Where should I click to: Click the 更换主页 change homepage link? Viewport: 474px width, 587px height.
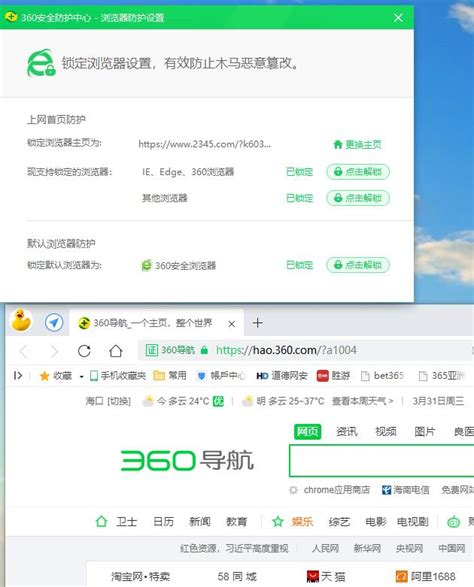point(358,144)
